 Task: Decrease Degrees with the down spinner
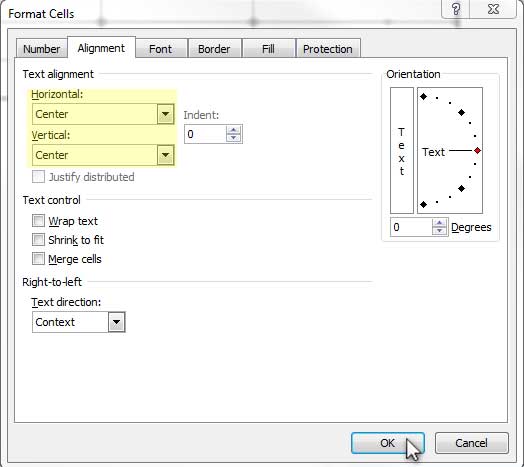coord(439,231)
